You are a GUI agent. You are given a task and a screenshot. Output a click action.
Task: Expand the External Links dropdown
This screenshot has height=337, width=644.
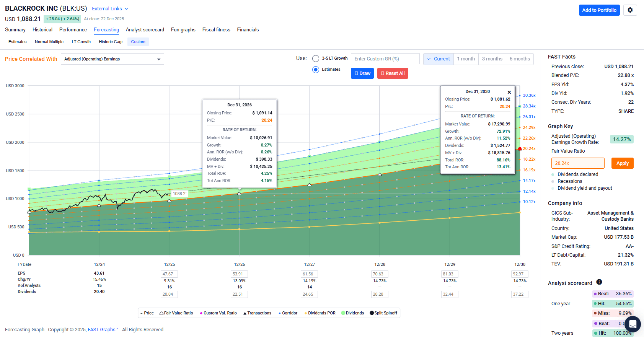[110, 9]
